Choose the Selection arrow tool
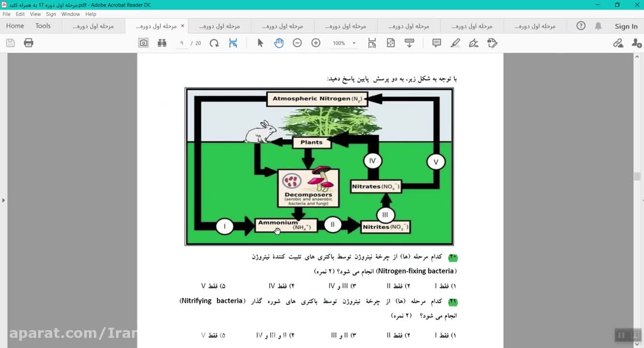The height and width of the screenshot is (348, 644). (x=260, y=43)
